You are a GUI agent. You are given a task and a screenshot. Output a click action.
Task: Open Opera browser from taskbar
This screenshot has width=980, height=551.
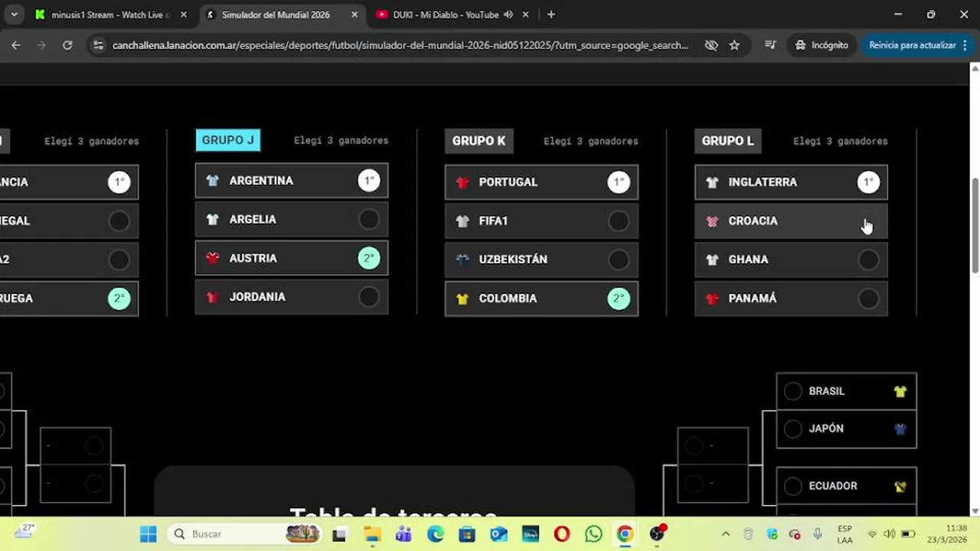(x=562, y=533)
